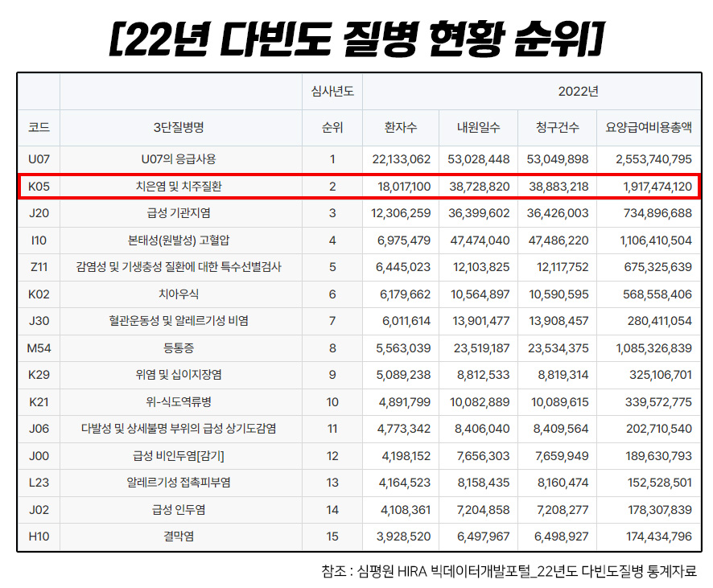Click patient count '22,133,062'

tap(402, 159)
